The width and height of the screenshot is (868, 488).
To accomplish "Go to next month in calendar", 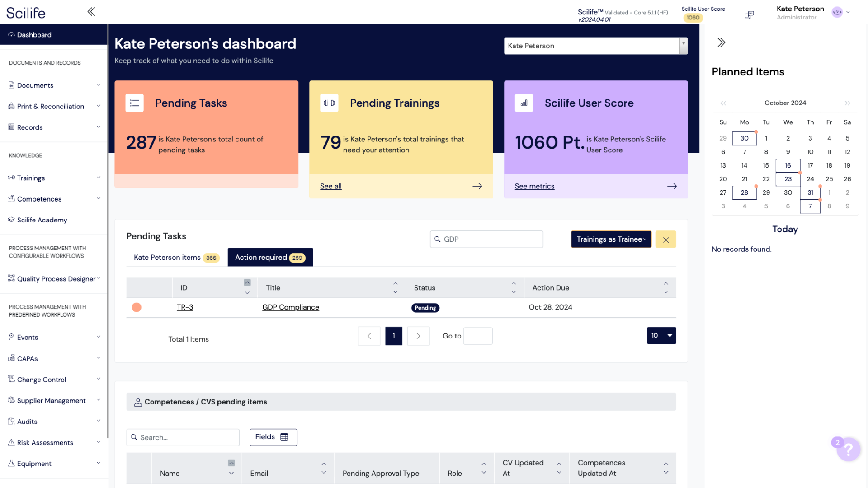I will [847, 103].
